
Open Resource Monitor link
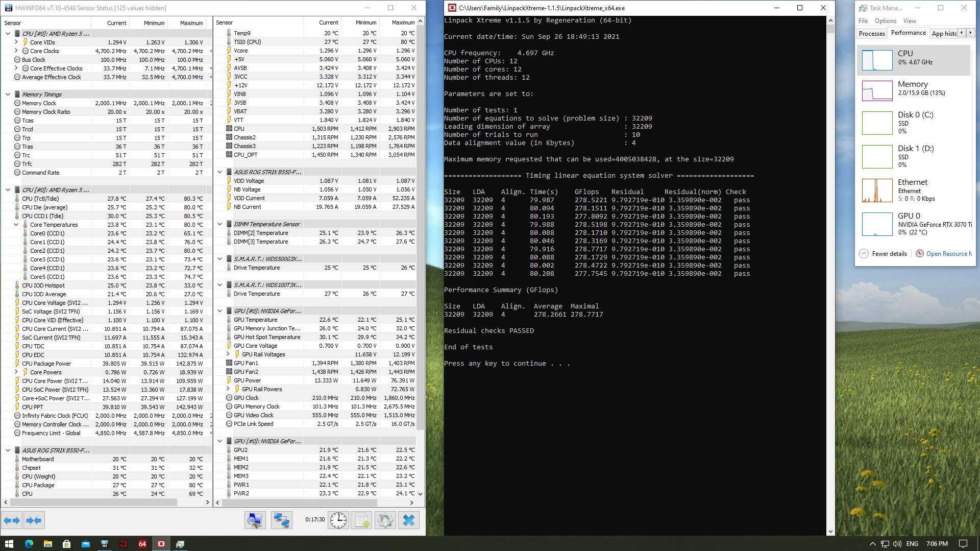click(x=949, y=254)
